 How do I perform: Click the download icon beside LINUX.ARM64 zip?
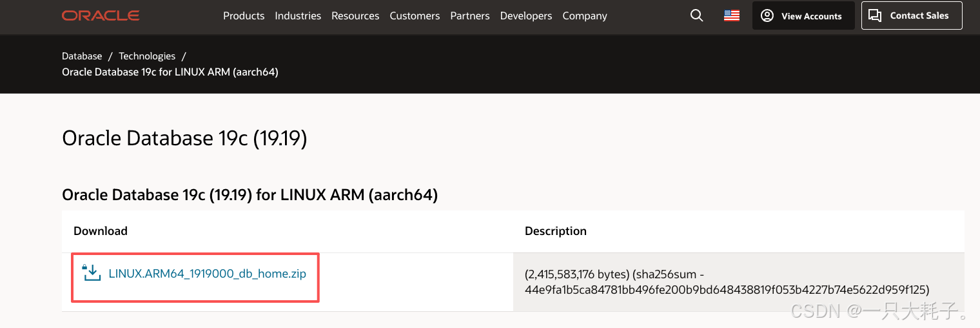coord(92,272)
